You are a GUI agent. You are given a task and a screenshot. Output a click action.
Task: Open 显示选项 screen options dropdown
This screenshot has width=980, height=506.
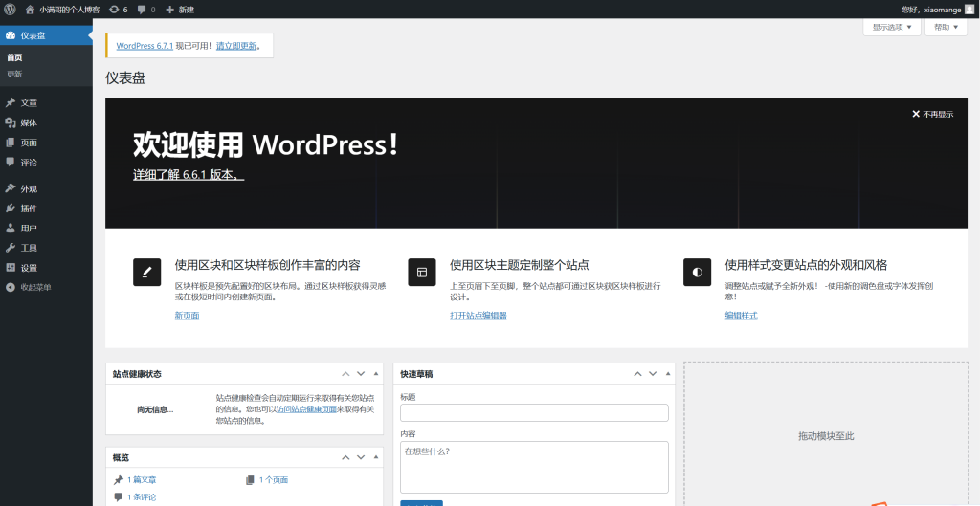[892, 27]
